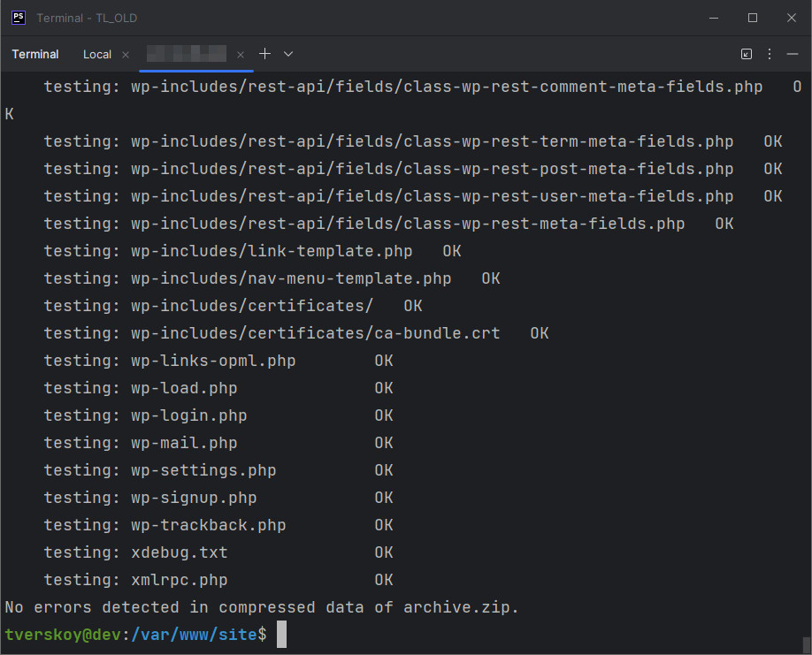The image size is (812, 655).
Task: Click the PhpStorm app icon in title bar
Action: [x=19, y=18]
